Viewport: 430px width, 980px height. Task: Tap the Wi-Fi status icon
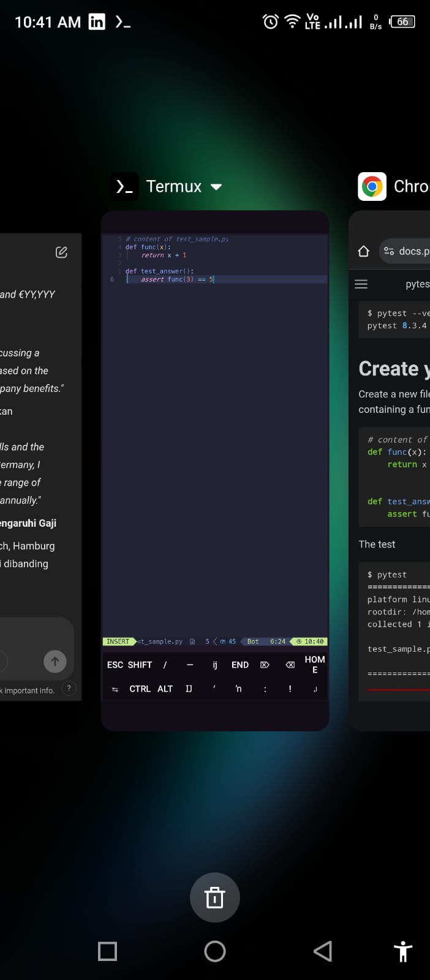pyautogui.click(x=293, y=22)
